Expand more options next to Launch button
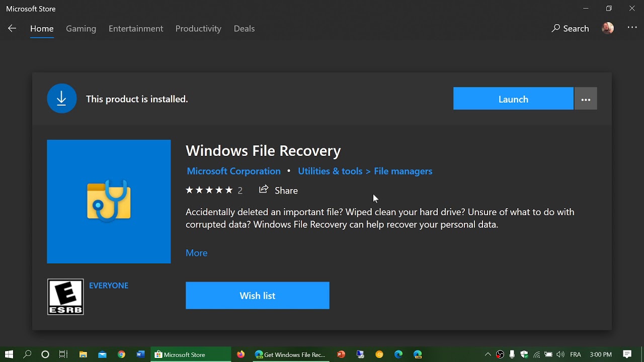This screenshot has width=644, height=362. point(586,99)
